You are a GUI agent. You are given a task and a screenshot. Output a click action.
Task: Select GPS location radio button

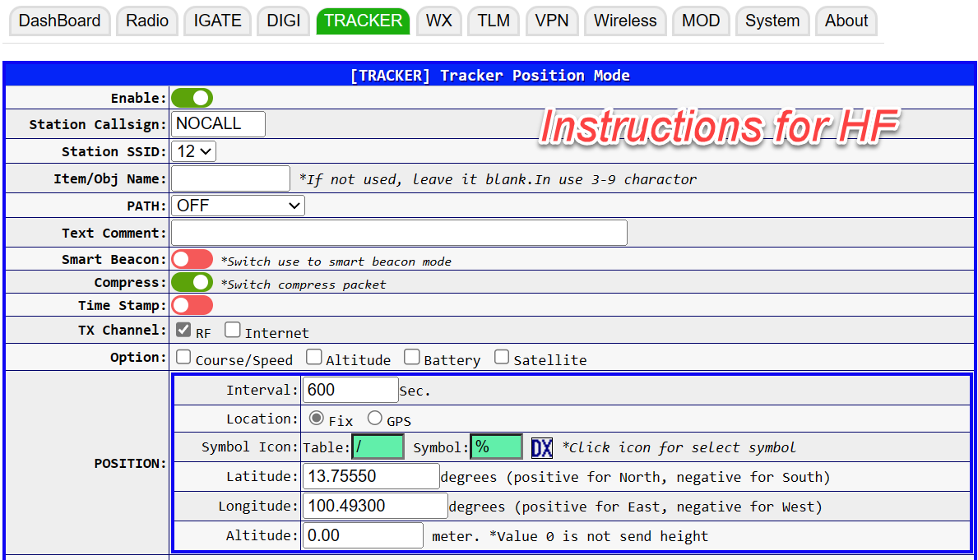pos(375,419)
